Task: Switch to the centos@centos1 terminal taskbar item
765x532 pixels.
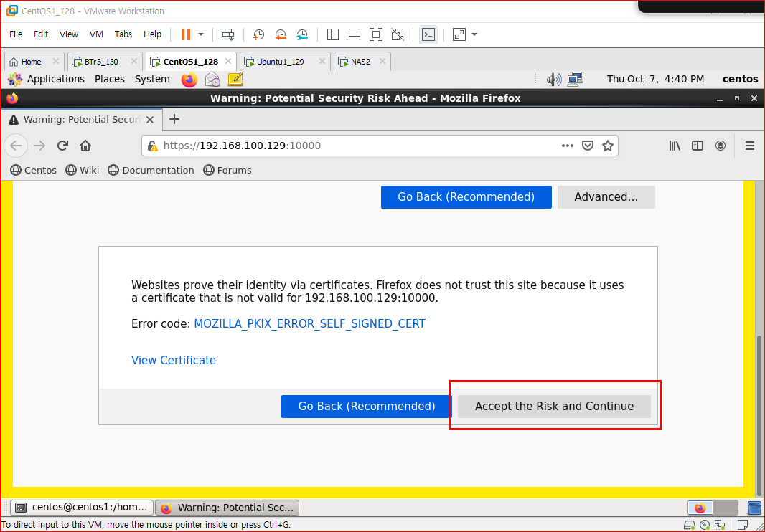Action: click(82, 508)
